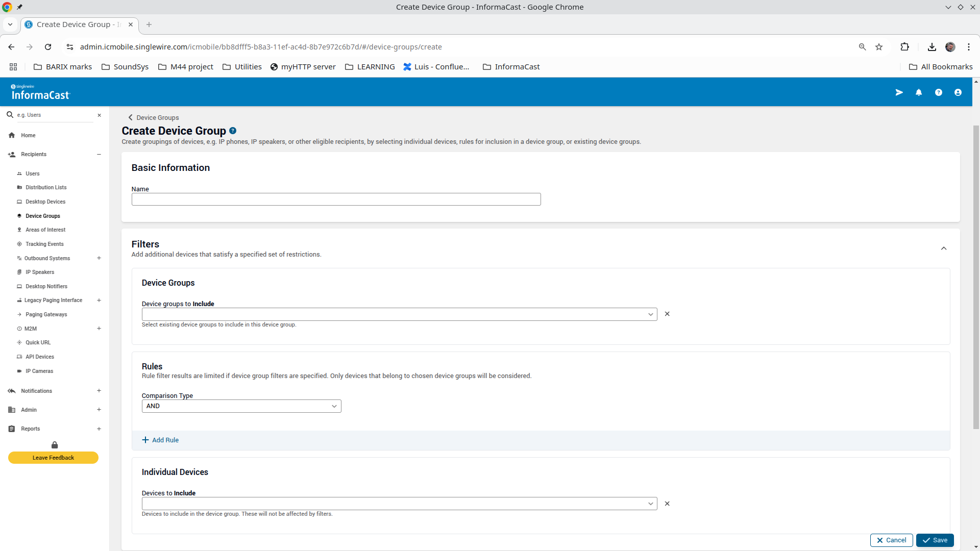Viewport: 980px width, 551px height.
Task: Clear the Devices to Include field
Action: coord(667,504)
